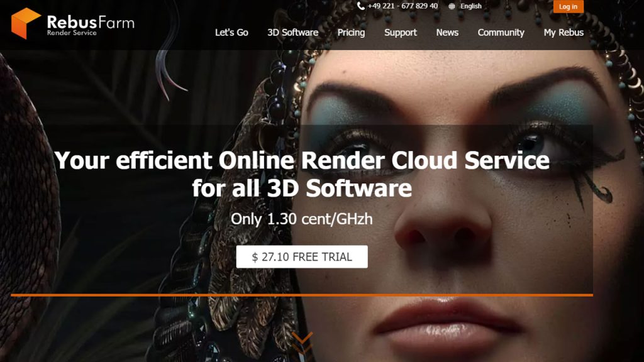The height and width of the screenshot is (362, 644).
Task: Click the orange double-chevron scroll-down arrow
Action: 302,342
